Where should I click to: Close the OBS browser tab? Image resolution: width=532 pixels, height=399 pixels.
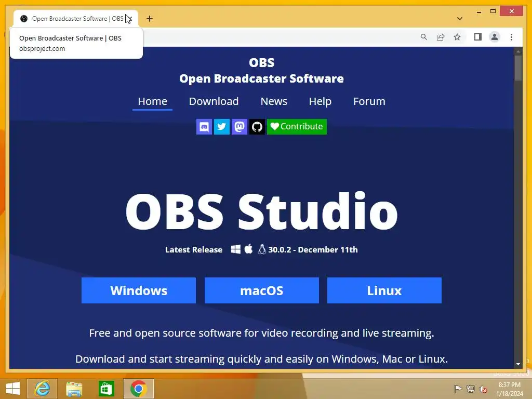click(x=129, y=19)
